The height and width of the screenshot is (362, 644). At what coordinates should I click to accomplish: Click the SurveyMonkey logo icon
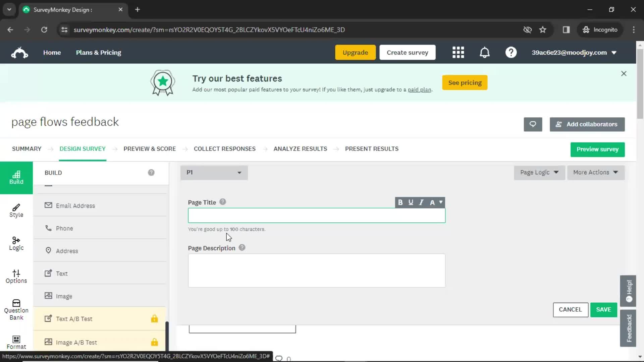coord(19,53)
